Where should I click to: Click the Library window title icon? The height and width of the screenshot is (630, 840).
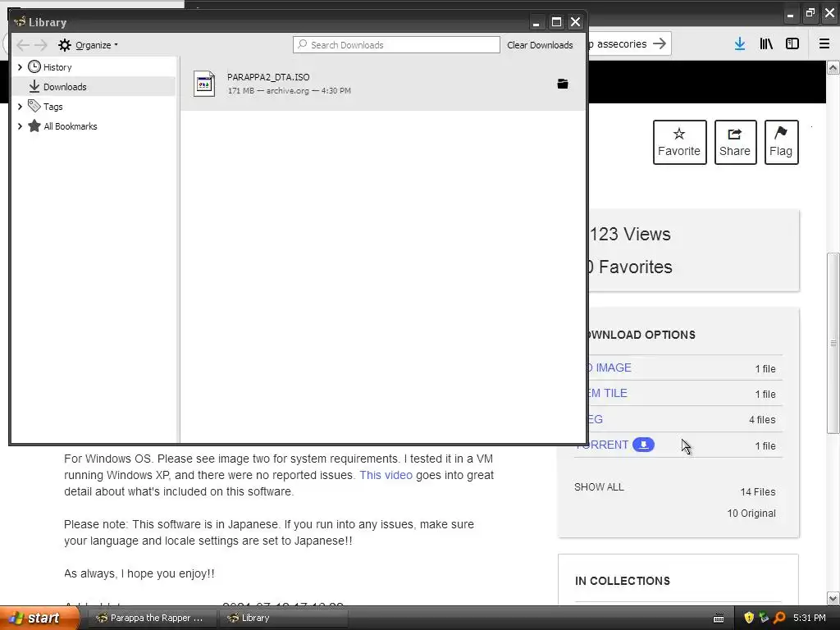coord(20,22)
